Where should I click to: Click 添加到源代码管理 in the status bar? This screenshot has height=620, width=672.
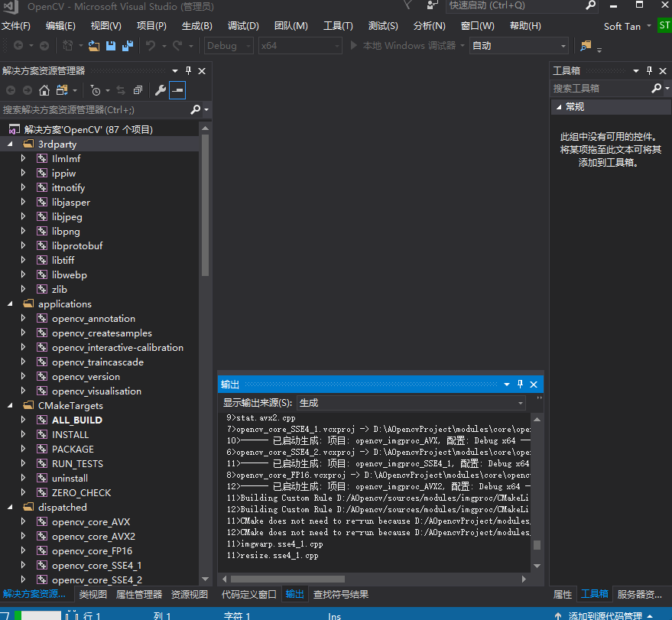pyautogui.click(x=605, y=615)
